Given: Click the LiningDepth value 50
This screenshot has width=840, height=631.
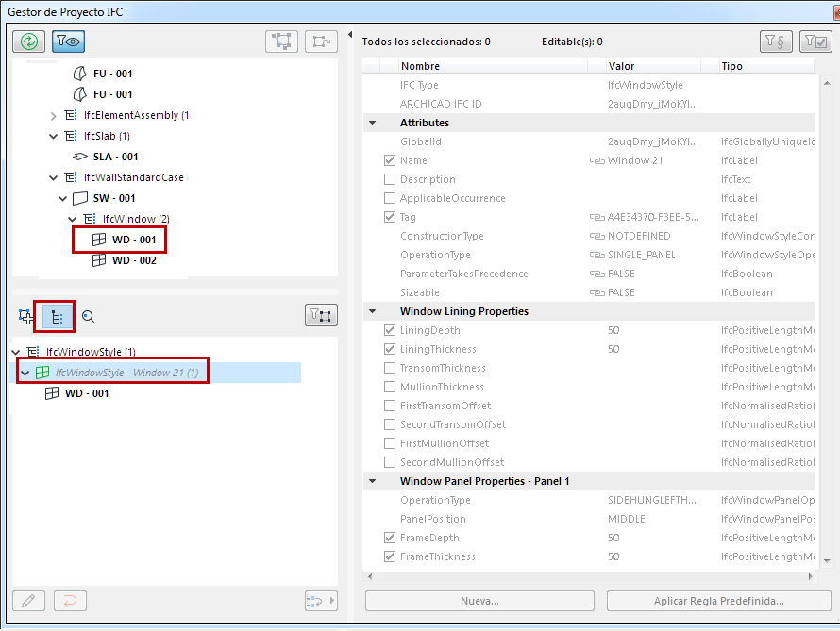Looking at the screenshot, I should point(613,330).
